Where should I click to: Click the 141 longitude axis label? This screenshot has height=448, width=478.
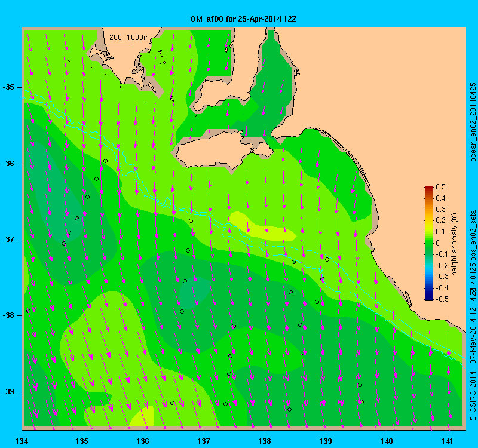(448, 441)
